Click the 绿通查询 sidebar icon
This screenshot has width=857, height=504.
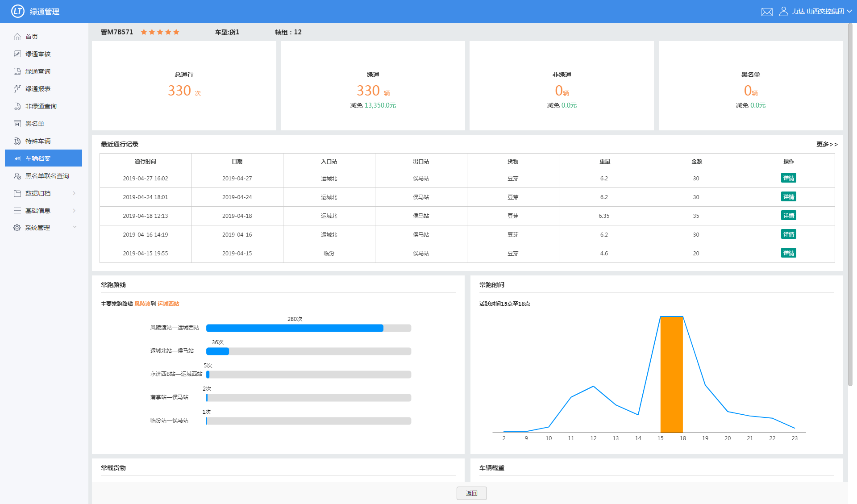[x=17, y=71]
